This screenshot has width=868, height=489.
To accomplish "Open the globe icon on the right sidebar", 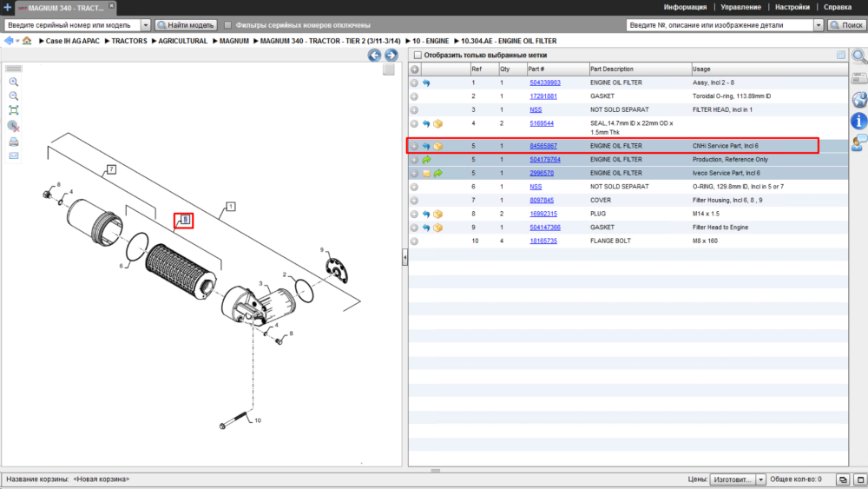I will [859, 100].
